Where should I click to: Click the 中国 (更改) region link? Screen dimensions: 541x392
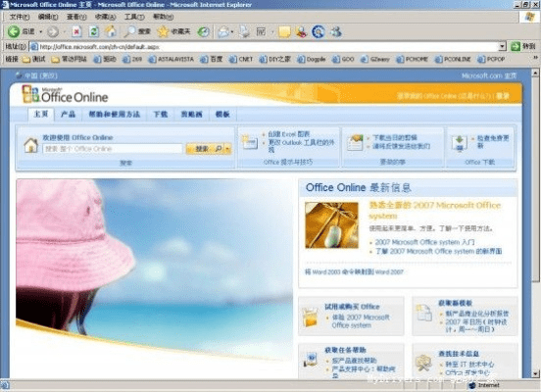41,75
